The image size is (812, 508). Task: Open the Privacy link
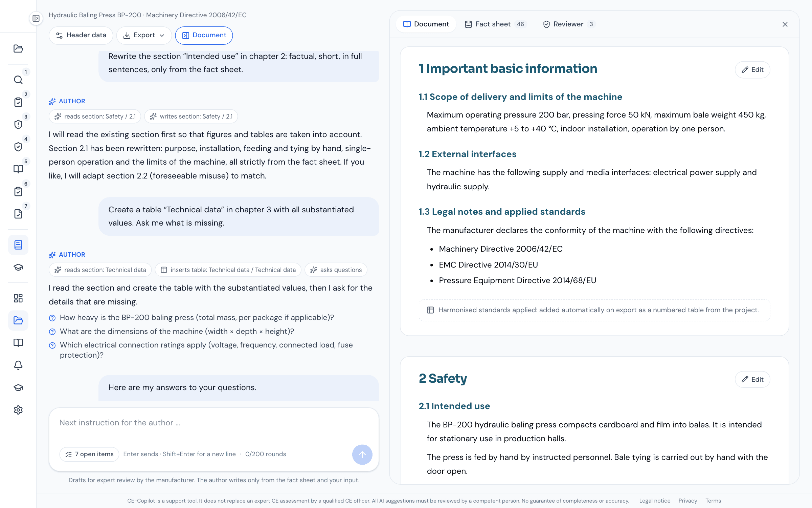point(688,501)
